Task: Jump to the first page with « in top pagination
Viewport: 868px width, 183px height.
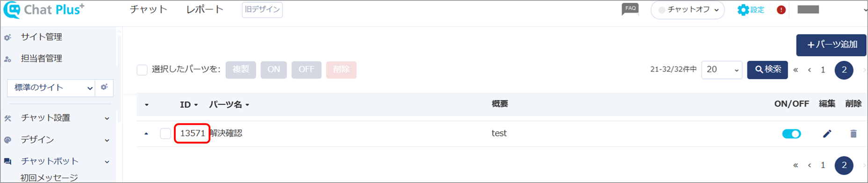Action: pyautogui.click(x=796, y=70)
